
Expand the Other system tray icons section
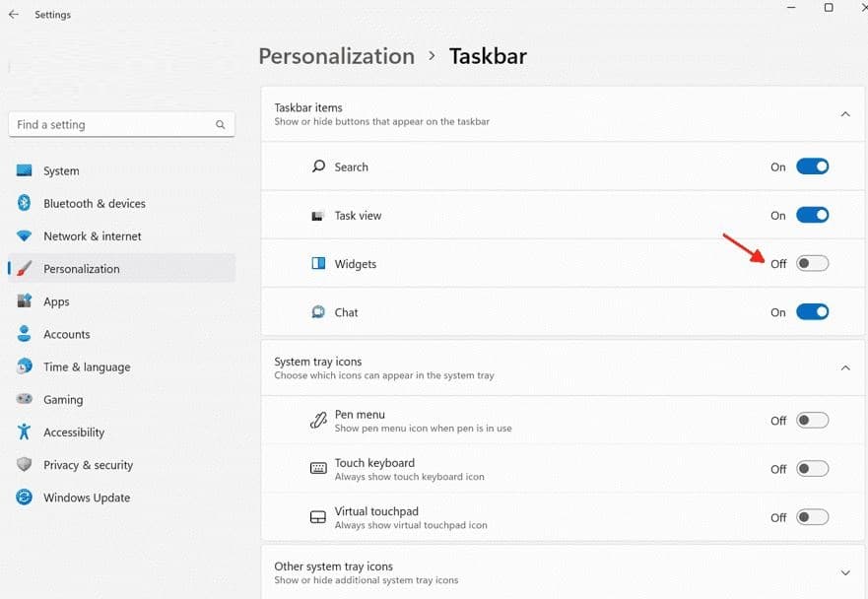844,572
